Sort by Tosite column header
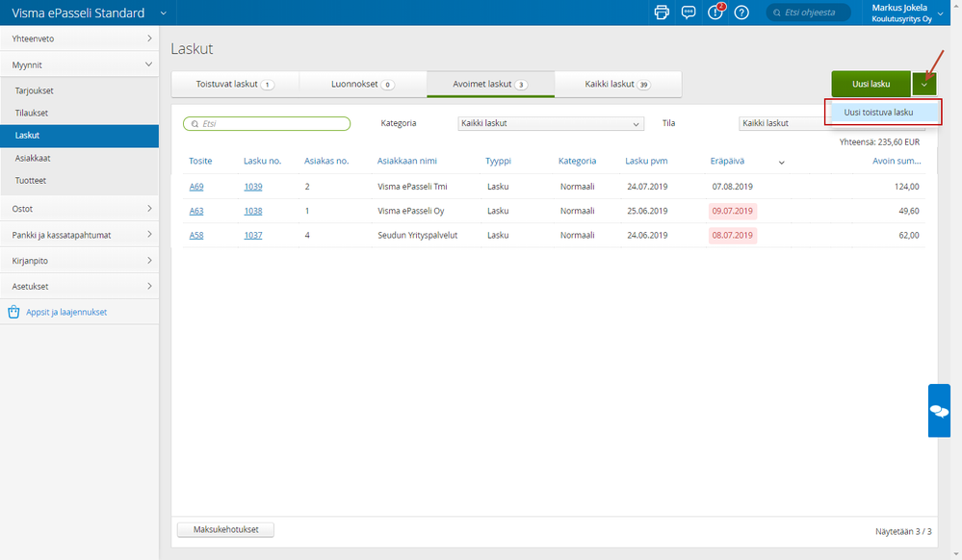This screenshot has height=560, width=962. click(200, 161)
